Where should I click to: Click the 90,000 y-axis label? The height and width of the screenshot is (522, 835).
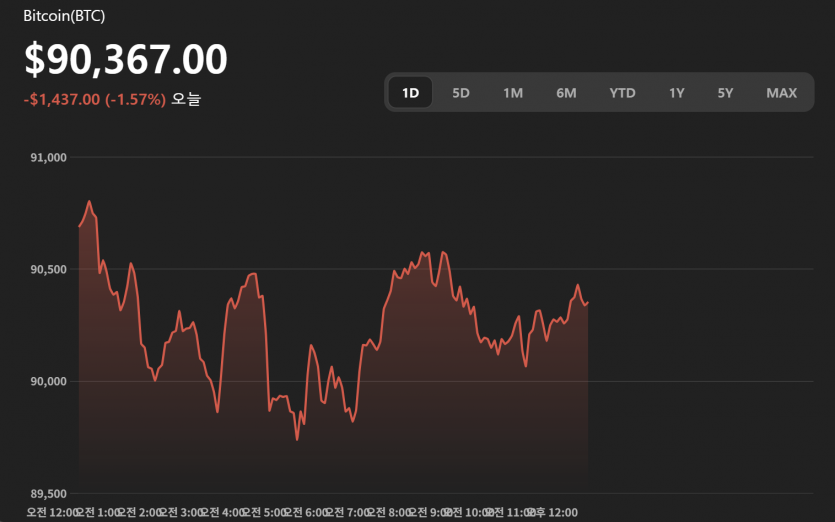point(49,381)
